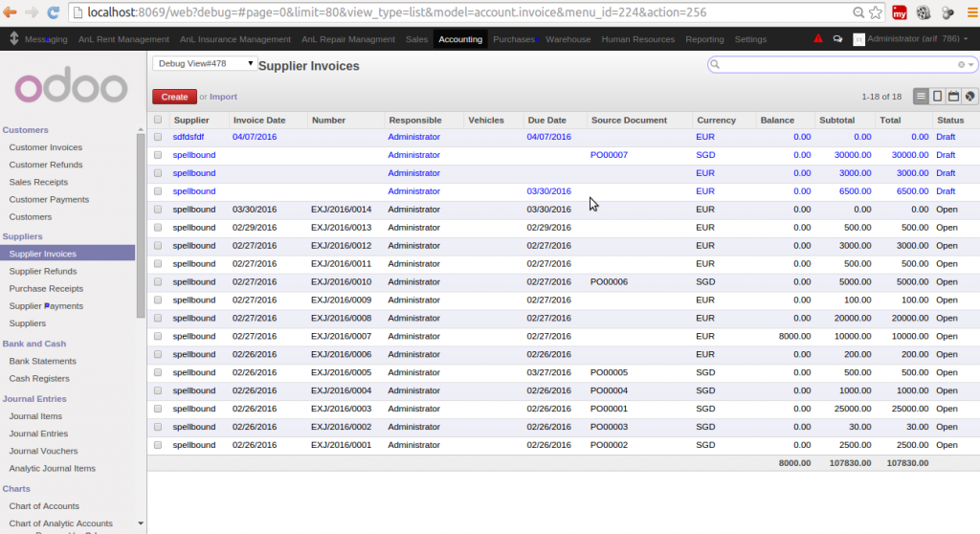Switch to form view icon
This screenshot has height=534, width=980.
pos(937,97)
